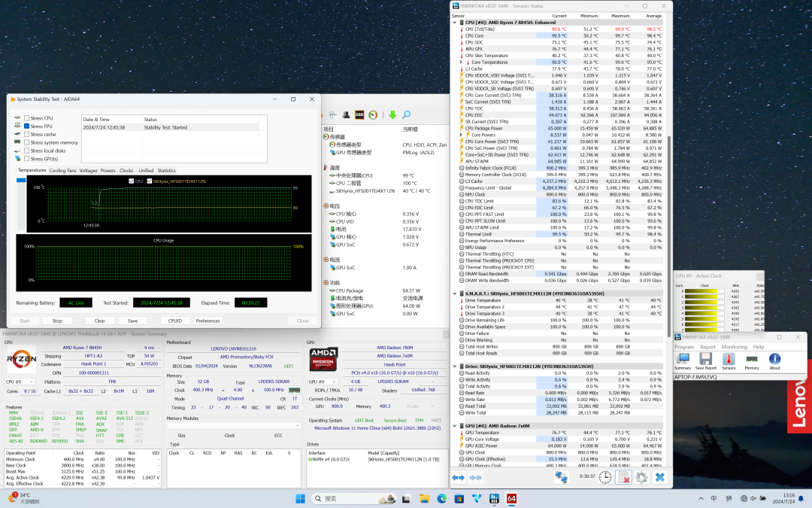Enable the Stress GPU(s) checkbox

tap(27, 159)
